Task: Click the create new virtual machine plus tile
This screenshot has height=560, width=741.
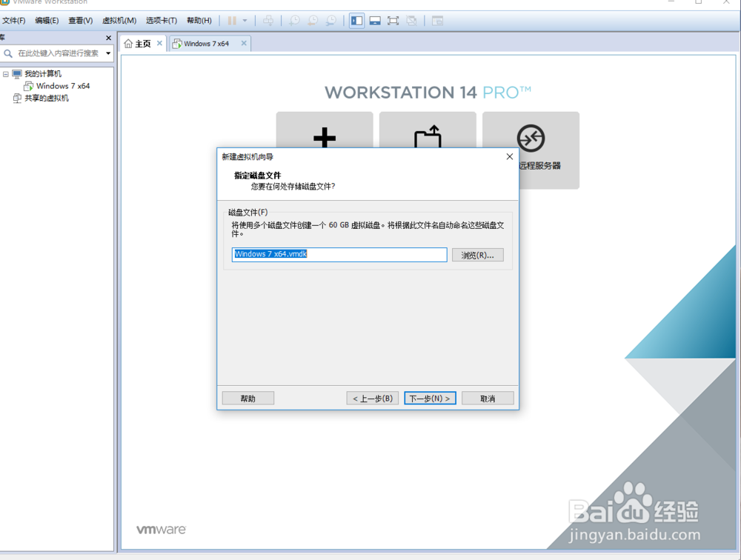Action: [325, 138]
